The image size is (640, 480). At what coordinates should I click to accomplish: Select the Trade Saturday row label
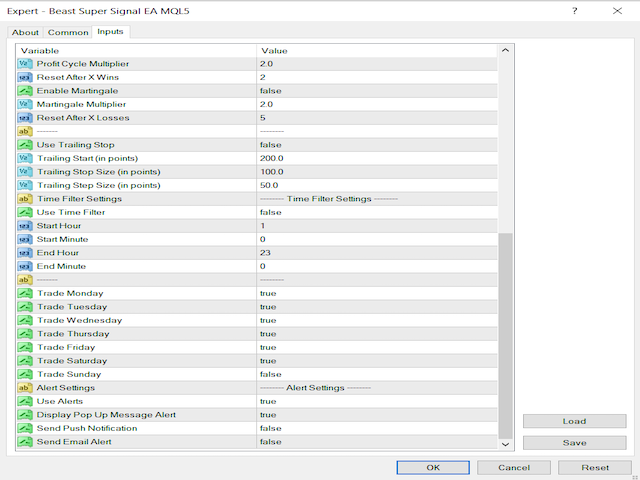72,360
